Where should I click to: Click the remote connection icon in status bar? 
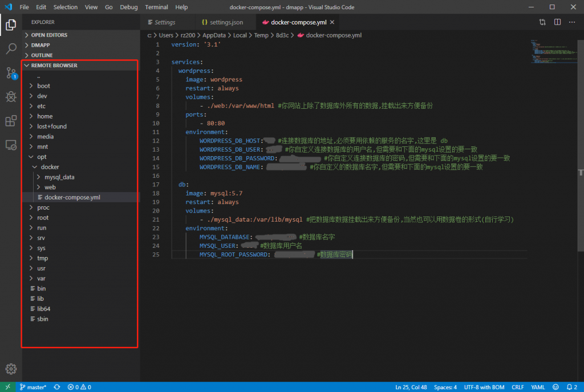point(7,387)
